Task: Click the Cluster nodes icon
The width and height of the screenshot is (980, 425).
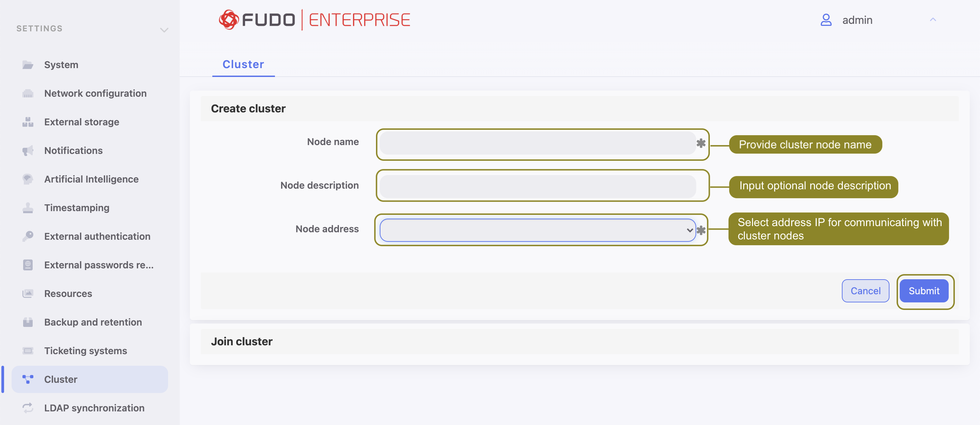Action: pyautogui.click(x=28, y=379)
